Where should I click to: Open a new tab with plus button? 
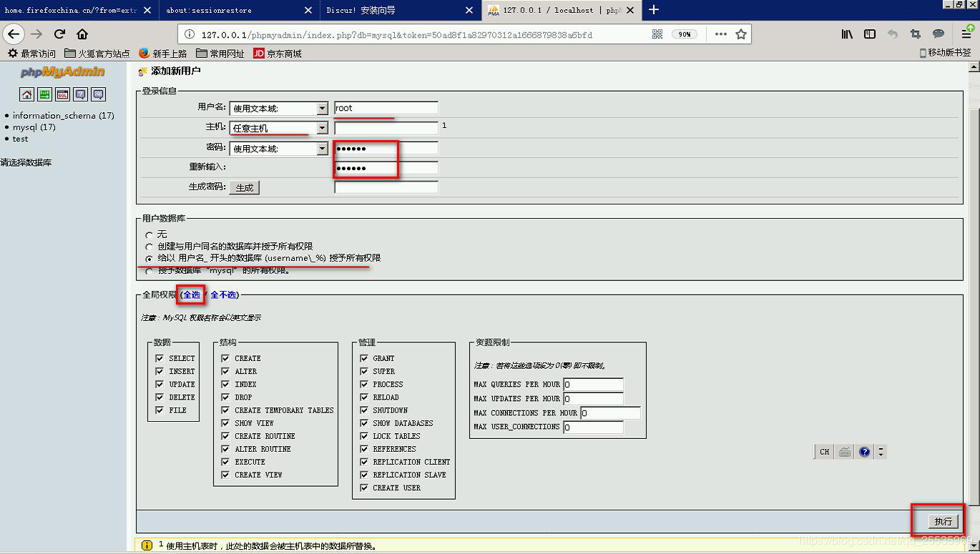tap(653, 10)
